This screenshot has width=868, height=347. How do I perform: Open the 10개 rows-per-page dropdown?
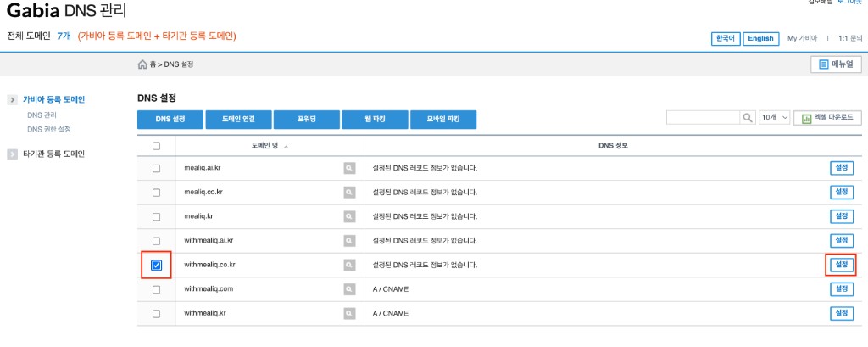pos(774,118)
